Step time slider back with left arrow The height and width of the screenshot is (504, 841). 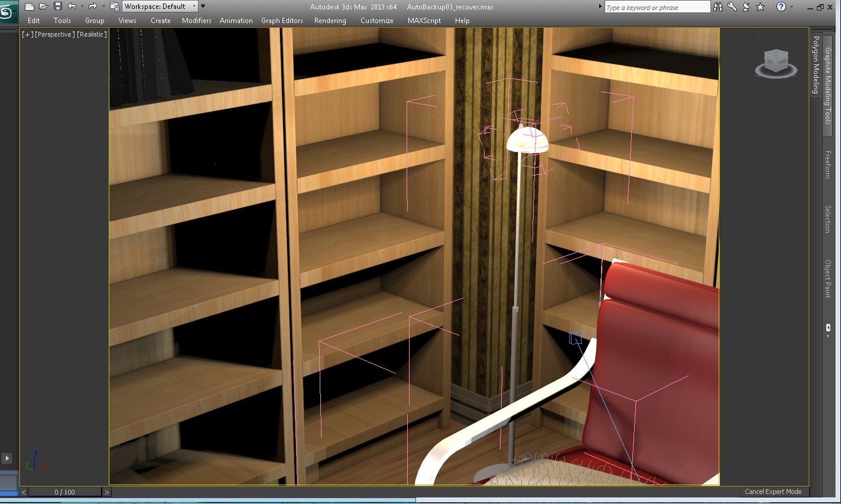click(x=24, y=492)
